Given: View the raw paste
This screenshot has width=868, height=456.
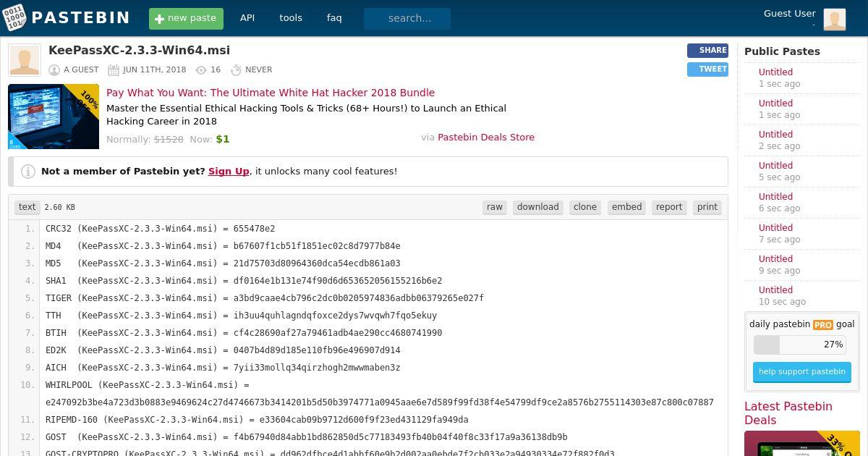Looking at the screenshot, I should point(495,207).
